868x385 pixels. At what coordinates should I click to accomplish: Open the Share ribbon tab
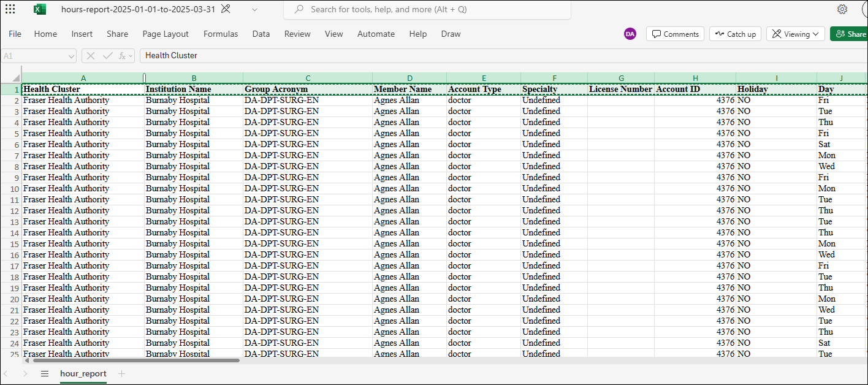tap(117, 34)
